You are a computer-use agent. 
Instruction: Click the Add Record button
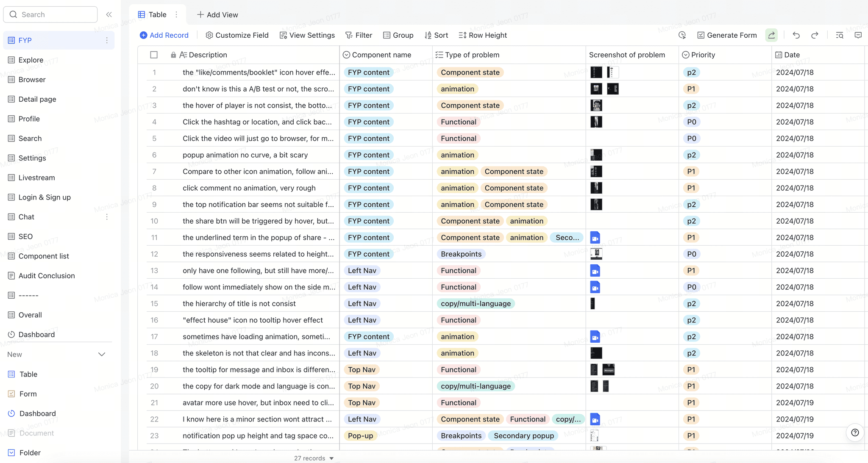pos(164,35)
